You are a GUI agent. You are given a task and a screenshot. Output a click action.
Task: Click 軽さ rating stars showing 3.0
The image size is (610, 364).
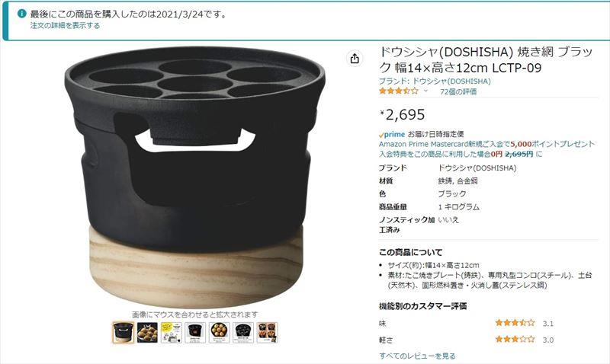click(515, 339)
